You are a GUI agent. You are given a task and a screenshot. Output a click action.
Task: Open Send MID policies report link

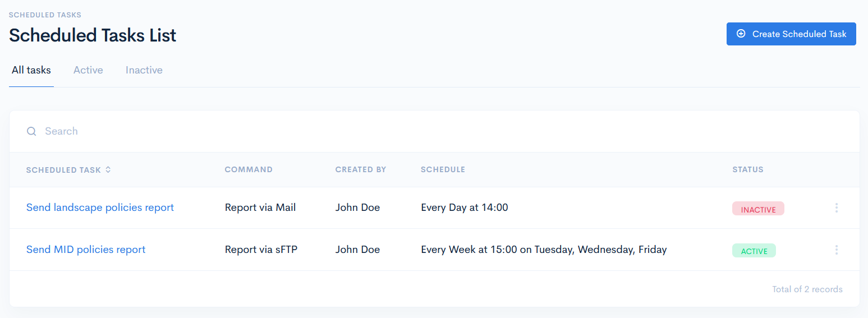pyautogui.click(x=86, y=250)
